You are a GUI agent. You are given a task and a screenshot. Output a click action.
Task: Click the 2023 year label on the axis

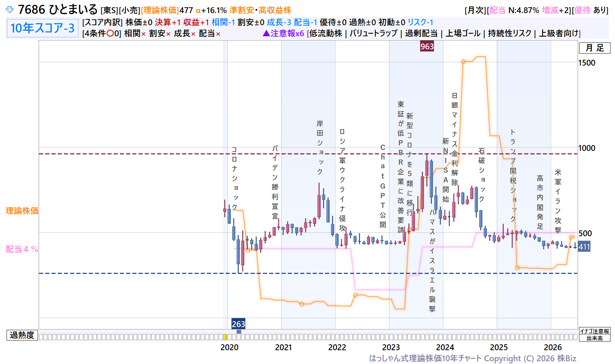tap(391, 347)
